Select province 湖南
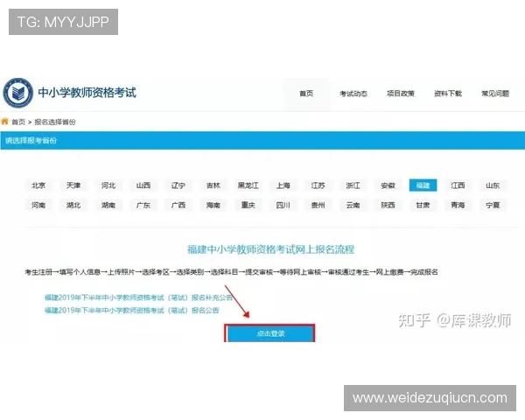This screenshot has width=525, height=420. [x=108, y=205]
